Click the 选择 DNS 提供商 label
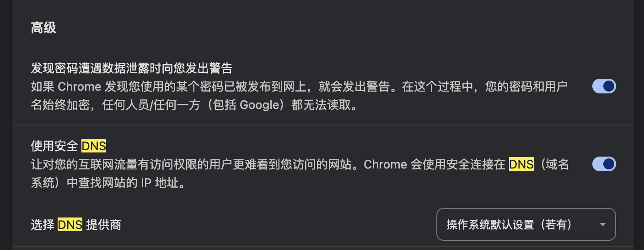The height and width of the screenshot is (250, 644). click(75, 225)
